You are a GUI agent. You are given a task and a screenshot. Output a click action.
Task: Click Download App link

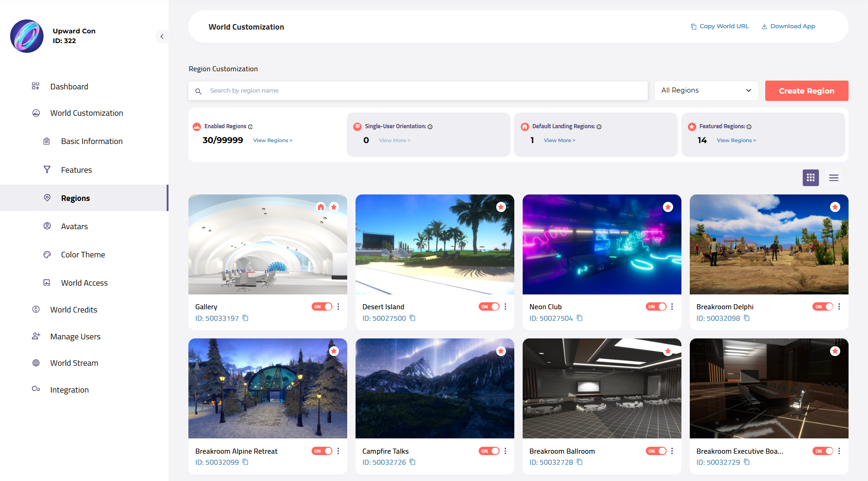point(788,26)
